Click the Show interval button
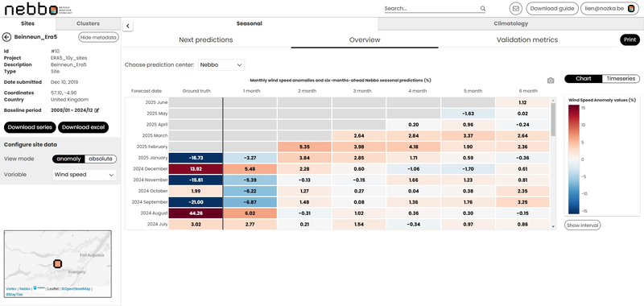Image resolution: width=644 pixels, height=306 pixels. [582, 225]
